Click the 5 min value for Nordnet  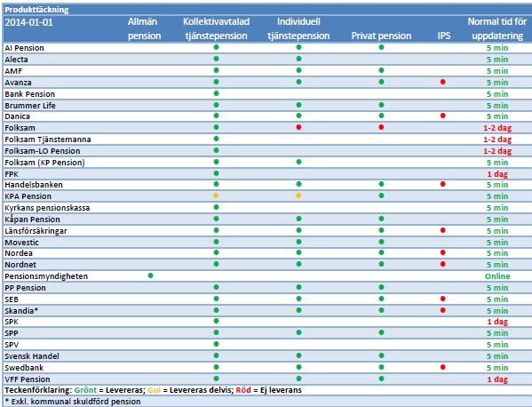click(x=497, y=265)
